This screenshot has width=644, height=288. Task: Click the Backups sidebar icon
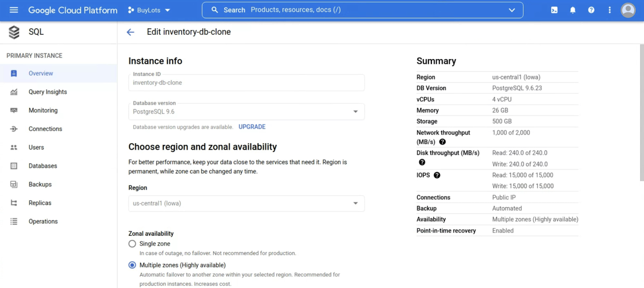click(14, 184)
